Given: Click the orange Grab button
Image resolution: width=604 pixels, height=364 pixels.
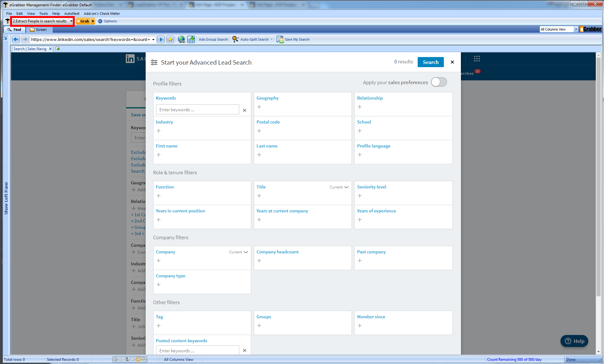Looking at the screenshot, I should (83, 21).
